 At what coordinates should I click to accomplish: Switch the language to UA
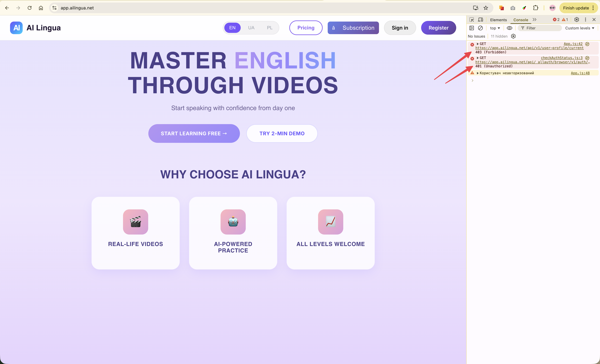(x=251, y=28)
